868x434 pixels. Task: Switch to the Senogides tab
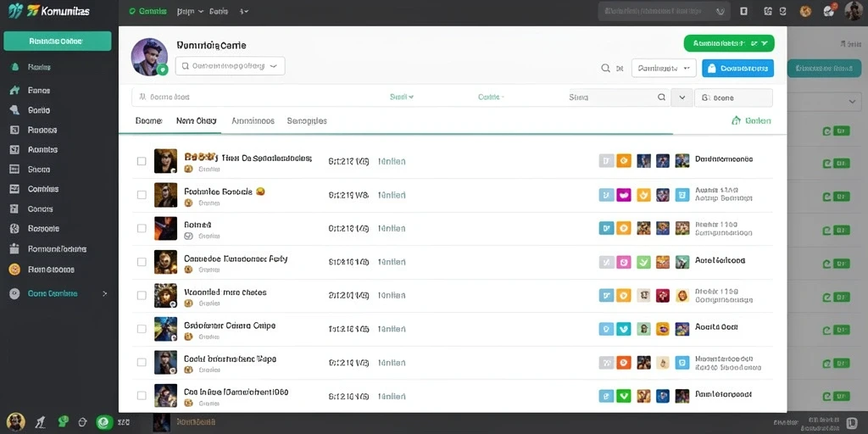[307, 120]
